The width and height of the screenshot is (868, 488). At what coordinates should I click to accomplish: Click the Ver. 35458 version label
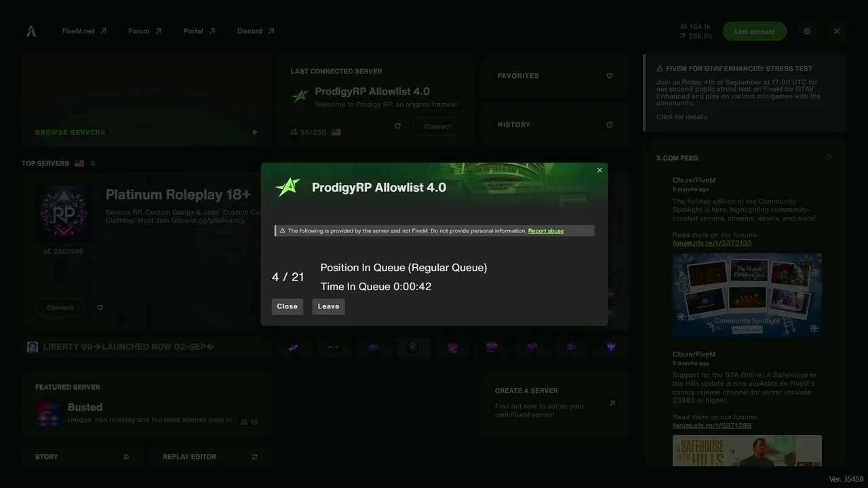846,479
